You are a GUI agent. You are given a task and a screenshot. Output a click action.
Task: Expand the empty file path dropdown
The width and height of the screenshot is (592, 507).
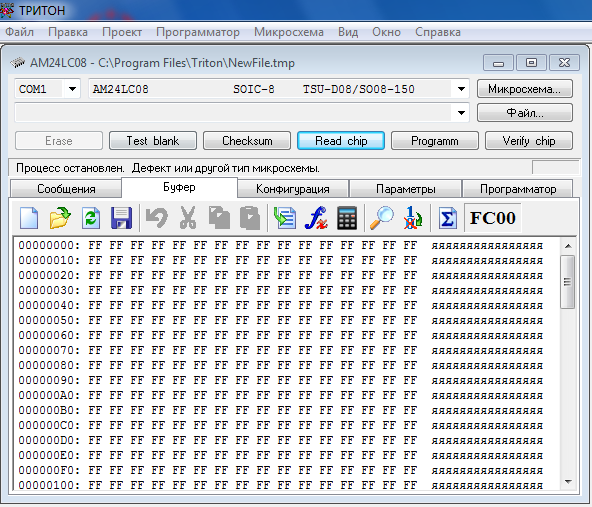pyautogui.click(x=461, y=112)
